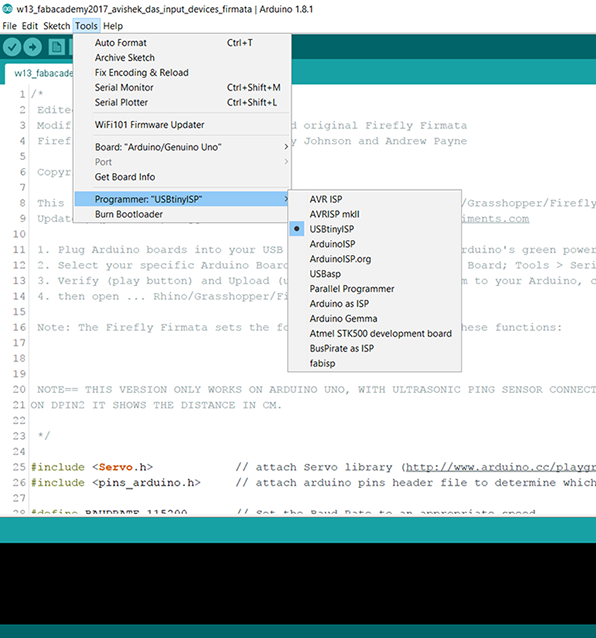Select USBasp programmer
Screen dimensions: 596x638
[x=375, y=274]
